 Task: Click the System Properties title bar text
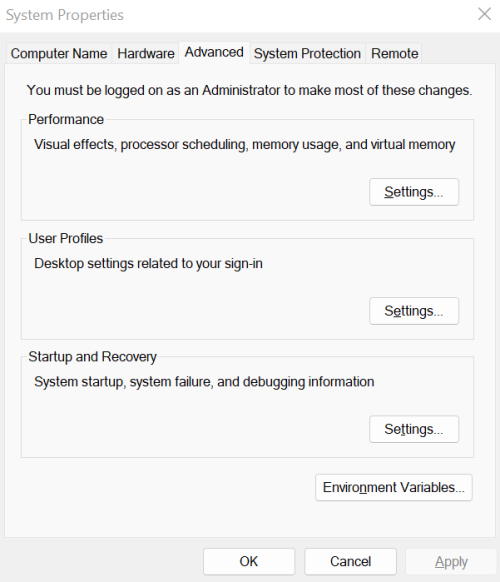[65, 15]
